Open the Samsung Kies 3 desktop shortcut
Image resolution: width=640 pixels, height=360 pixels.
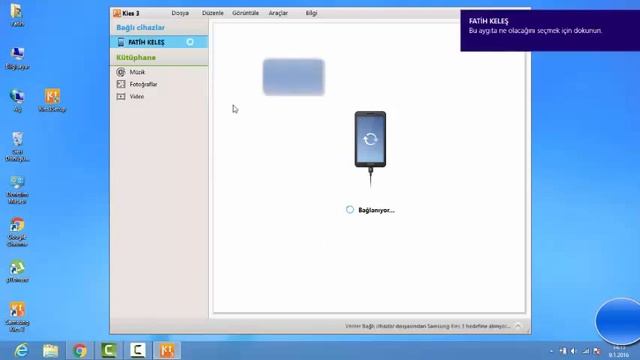(17, 316)
